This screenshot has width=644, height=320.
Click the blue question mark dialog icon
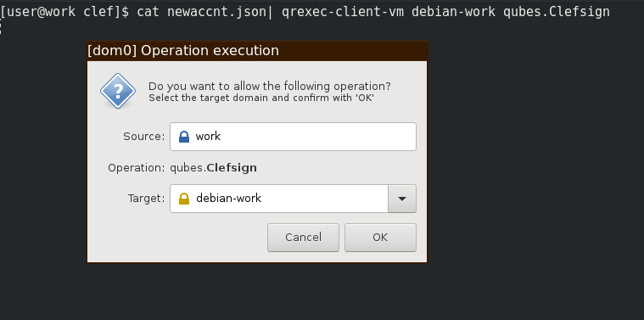coord(118,91)
